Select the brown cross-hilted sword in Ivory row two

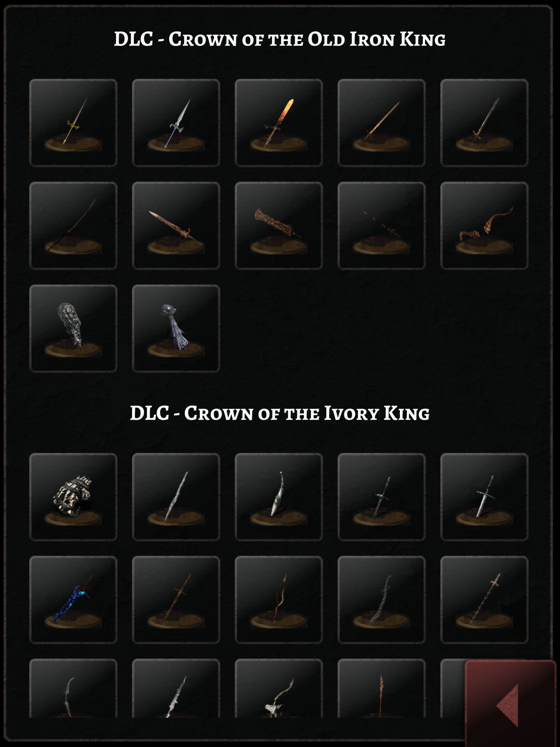176,600
